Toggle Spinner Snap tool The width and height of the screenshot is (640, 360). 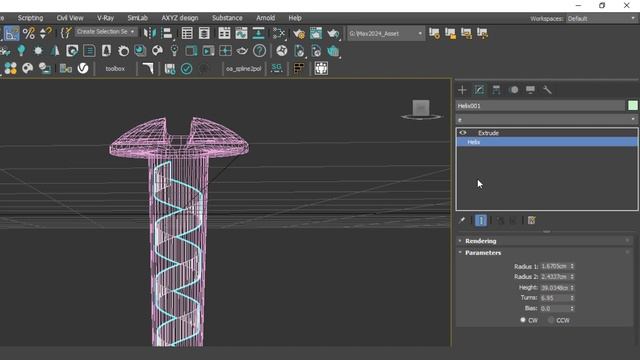(x=45, y=33)
